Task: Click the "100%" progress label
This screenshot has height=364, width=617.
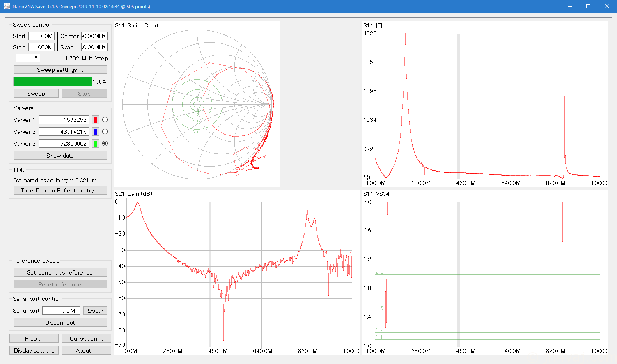Action: [99, 82]
